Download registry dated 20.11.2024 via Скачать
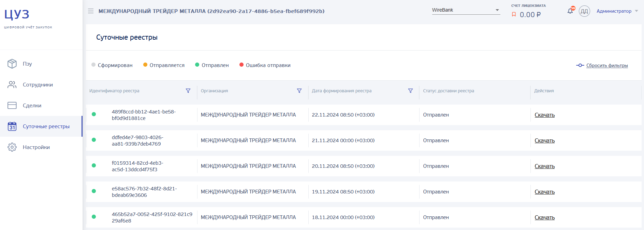Image resolution: width=644 pixels, height=230 pixels. 544,166
